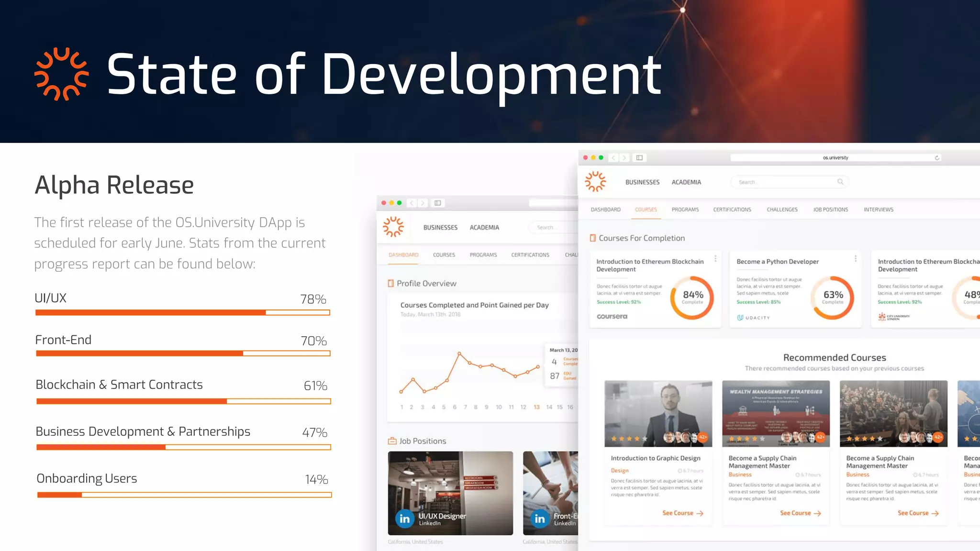Open the Academia menu in front window
The width and height of the screenshot is (980, 551).
pyautogui.click(x=686, y=182)
